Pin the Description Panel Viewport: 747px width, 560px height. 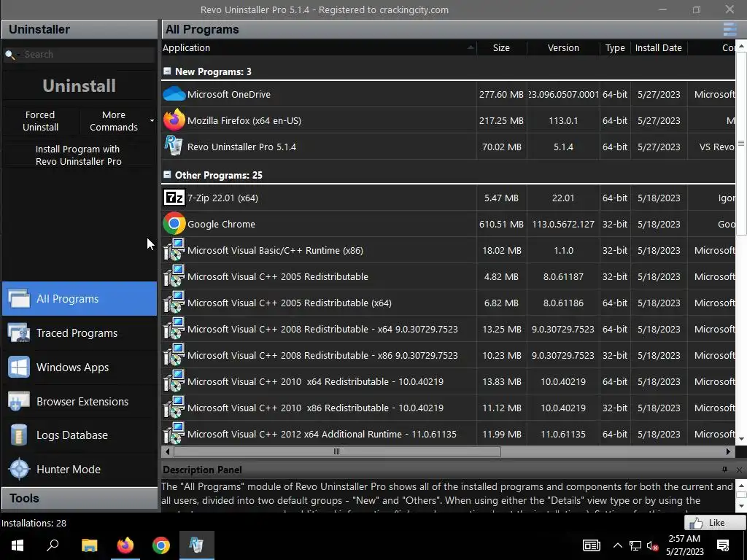tap(724, 470)
